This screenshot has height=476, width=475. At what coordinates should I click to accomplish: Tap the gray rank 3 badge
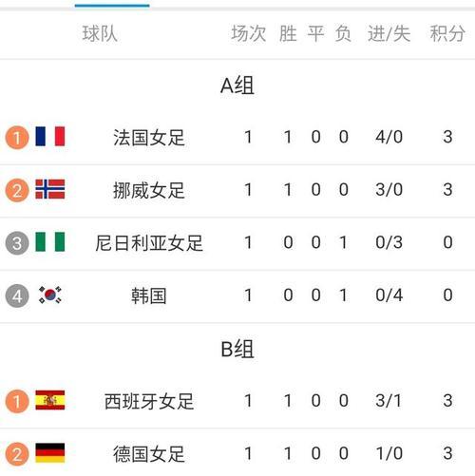pos(17,243)
